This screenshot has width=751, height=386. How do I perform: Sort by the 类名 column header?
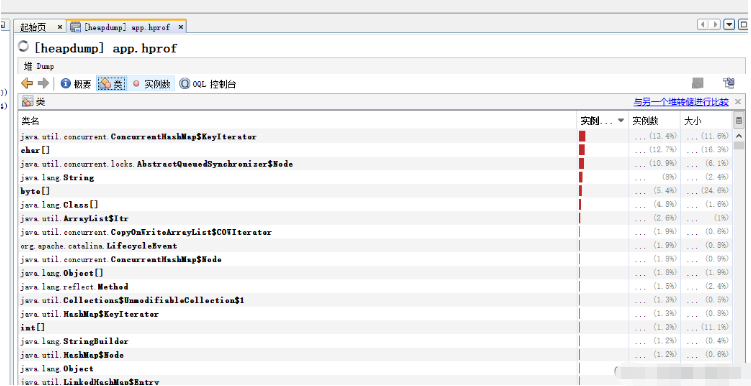297,121
